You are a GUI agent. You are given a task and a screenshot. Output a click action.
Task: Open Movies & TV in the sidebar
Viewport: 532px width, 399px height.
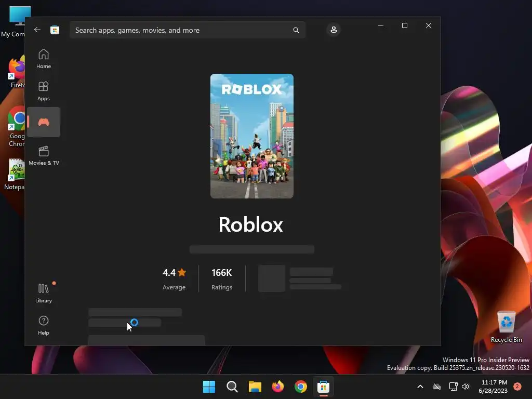click(44, 155)
